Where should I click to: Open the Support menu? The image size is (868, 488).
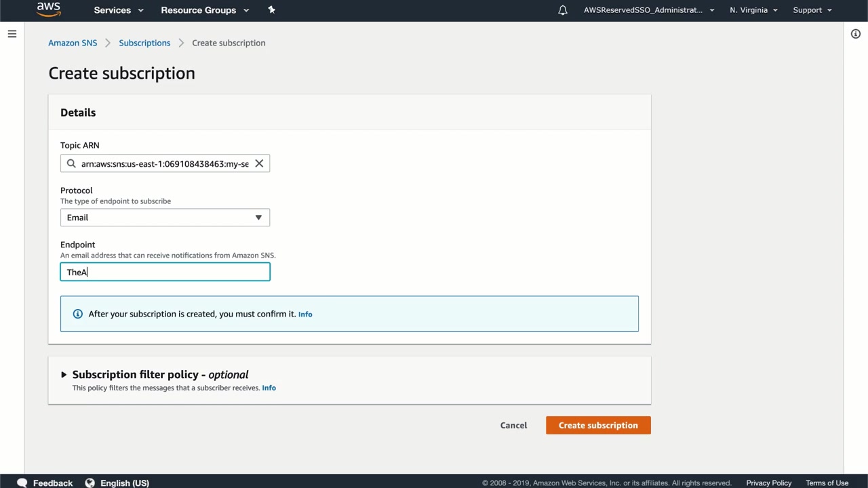click(812, 10)
